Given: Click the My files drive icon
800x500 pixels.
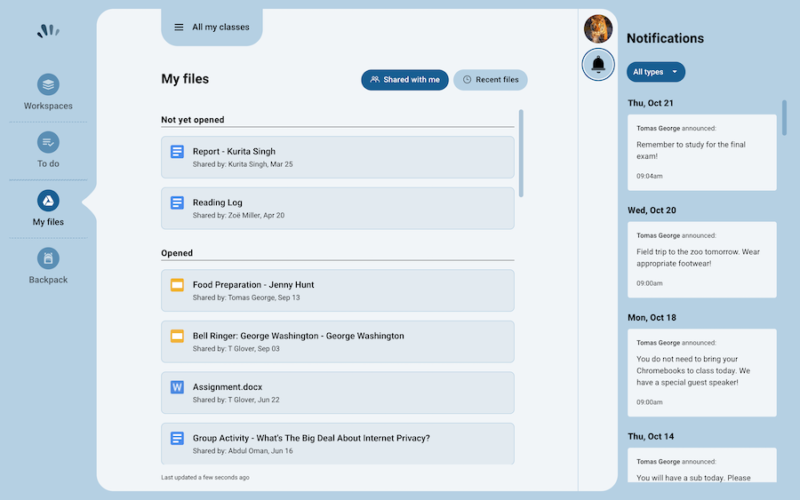Looking at the screenshot, I should tap(48, 201).
